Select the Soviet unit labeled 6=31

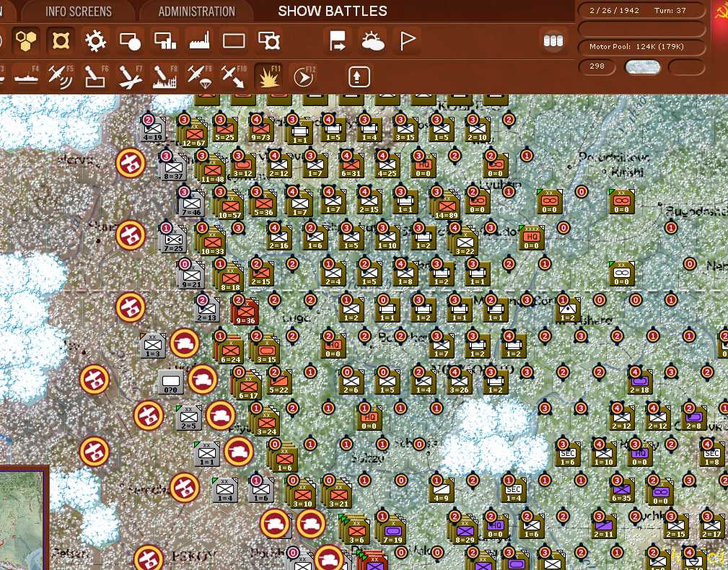coord(351,166)
